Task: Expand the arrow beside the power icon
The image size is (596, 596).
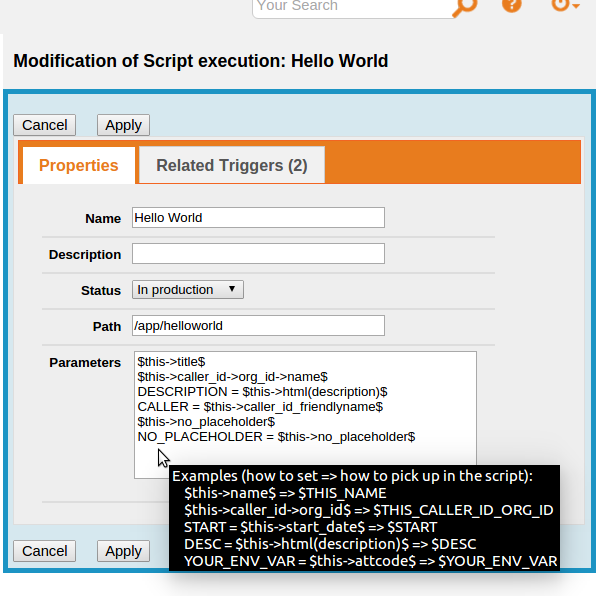Action: pyautogui.click(x=575, y=5)
